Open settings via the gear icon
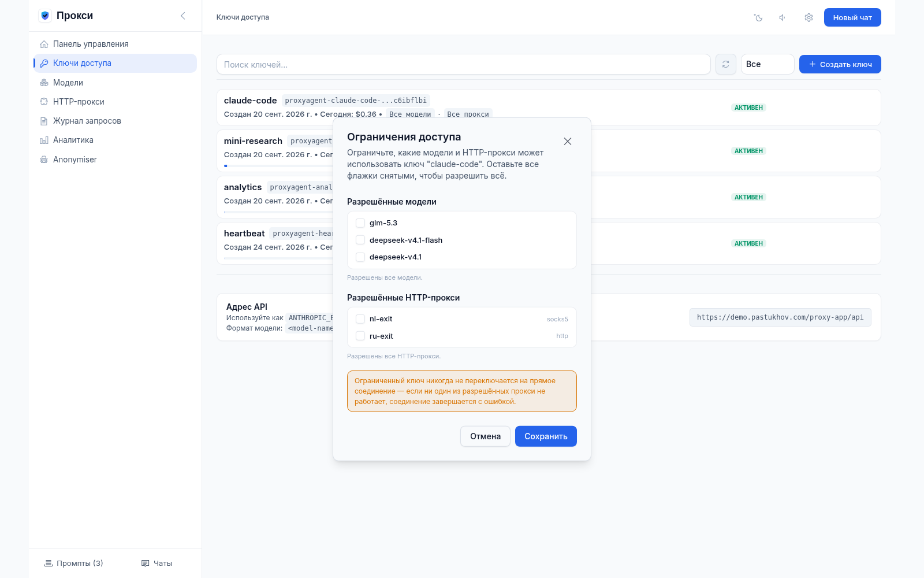This screenshot has height=578, width=924. pos(808,17)
